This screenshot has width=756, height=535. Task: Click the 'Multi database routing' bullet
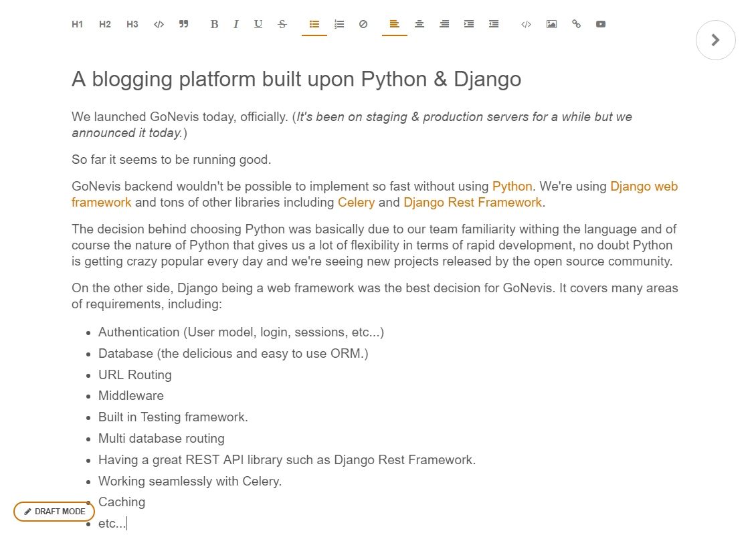(x=161, y=439)
